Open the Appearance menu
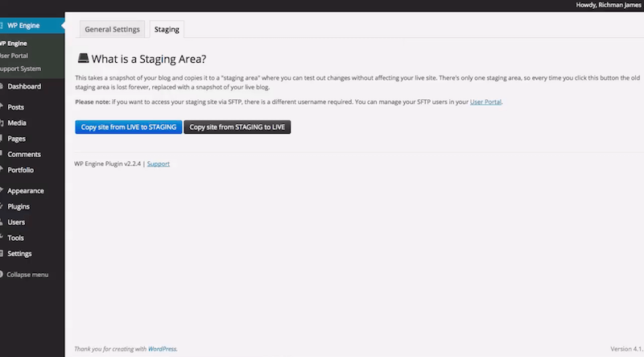644x357 pixels. (26, 191)
